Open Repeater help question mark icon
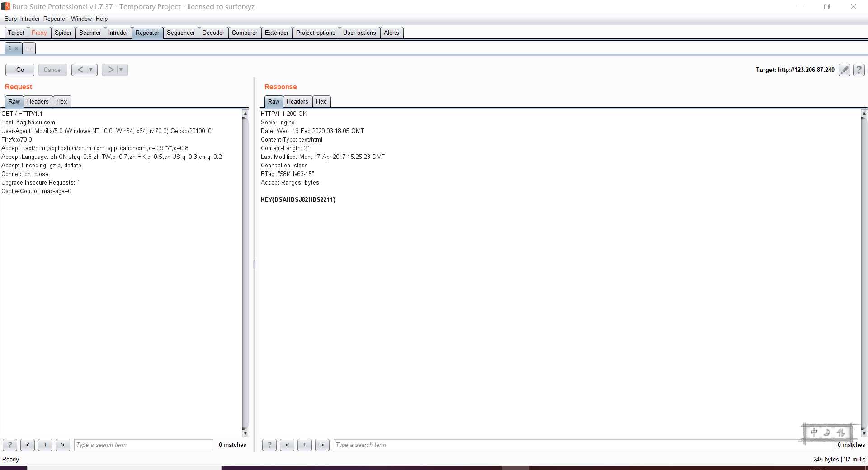 tap(859, 70)
